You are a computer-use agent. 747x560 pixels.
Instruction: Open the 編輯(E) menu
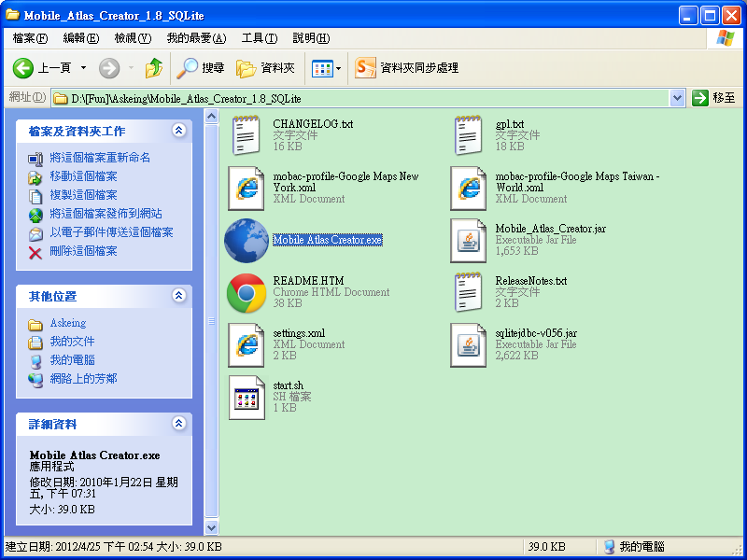81,38
